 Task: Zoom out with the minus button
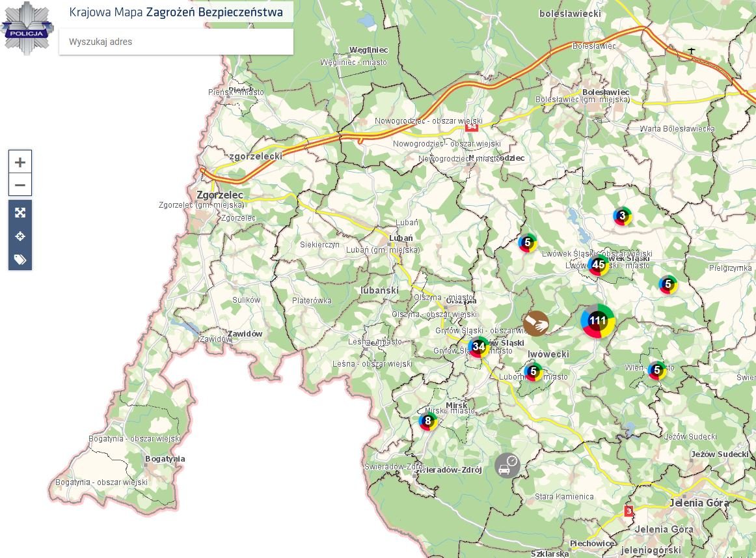tap(20, 184)
